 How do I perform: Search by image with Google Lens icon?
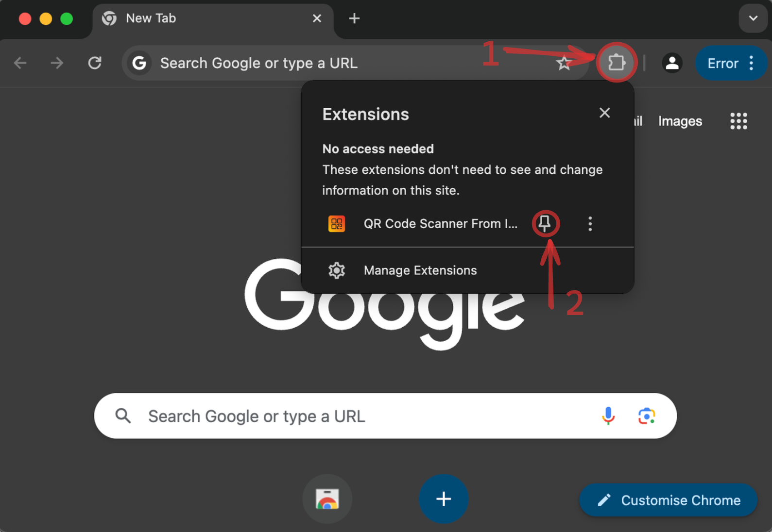[x=646, y=416]
